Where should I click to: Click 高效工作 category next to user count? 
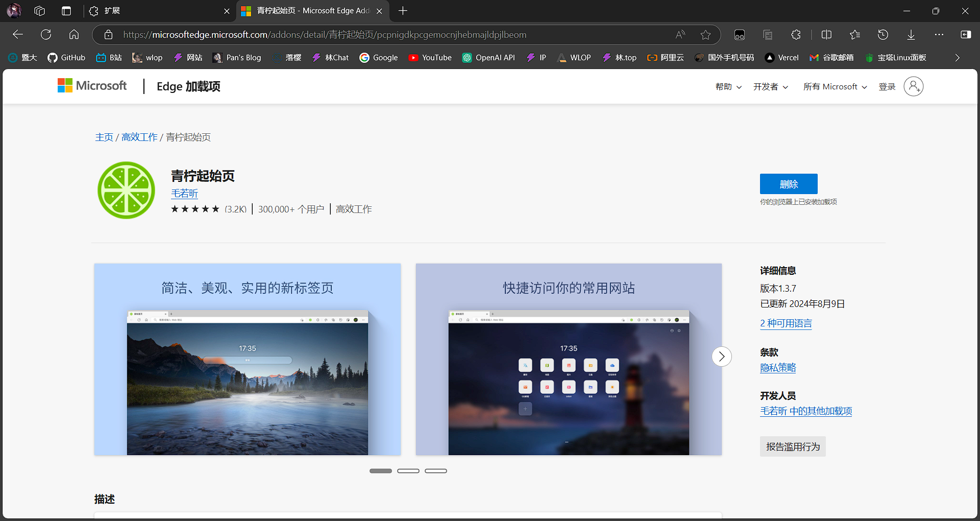pos(354,209)
